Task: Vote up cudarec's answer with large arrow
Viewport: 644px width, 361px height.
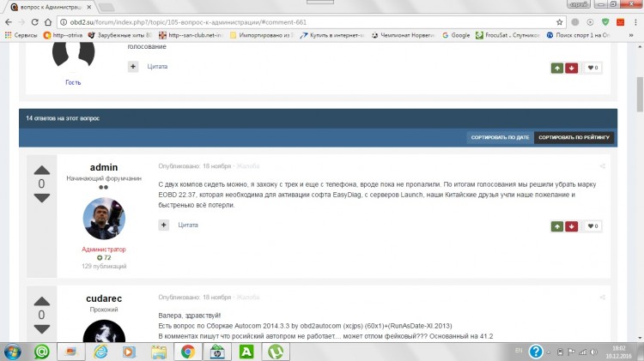Action: (41, 302)
